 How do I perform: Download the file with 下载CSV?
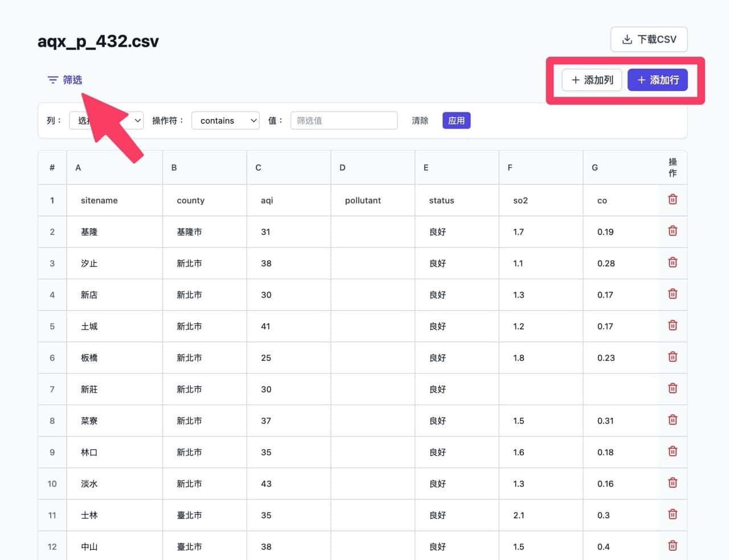tap(649, 39)
